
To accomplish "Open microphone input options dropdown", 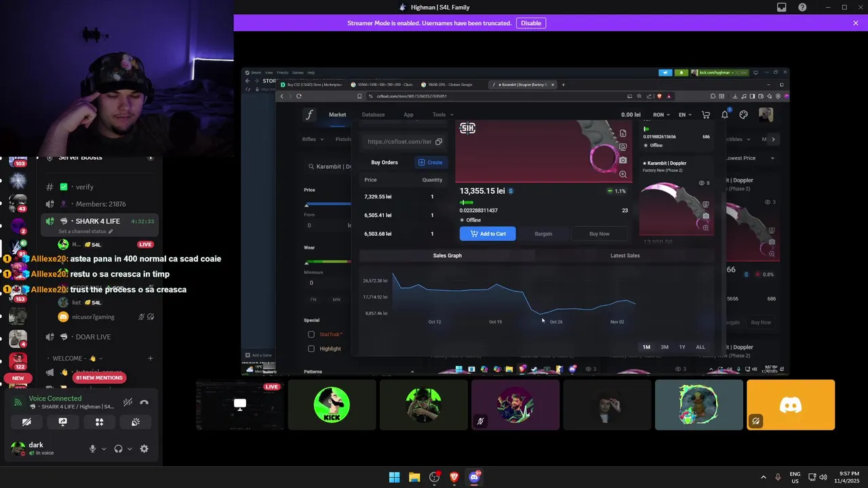I will click(x=104, y=449).
